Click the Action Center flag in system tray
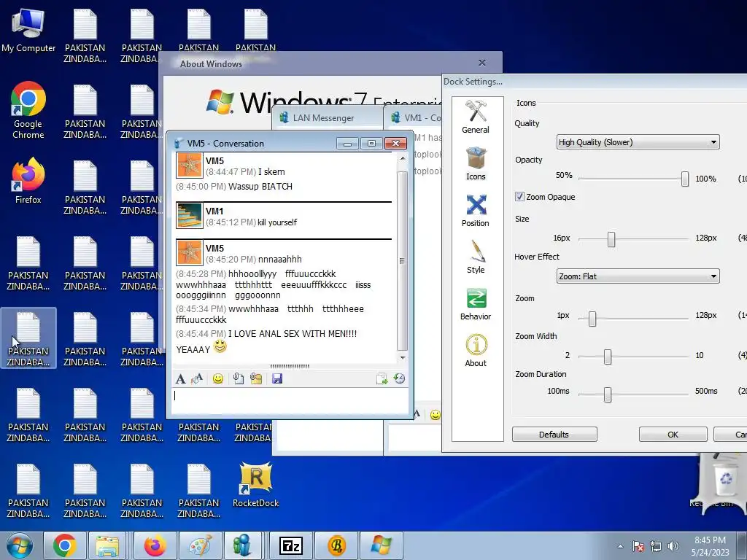 point(638,546)
